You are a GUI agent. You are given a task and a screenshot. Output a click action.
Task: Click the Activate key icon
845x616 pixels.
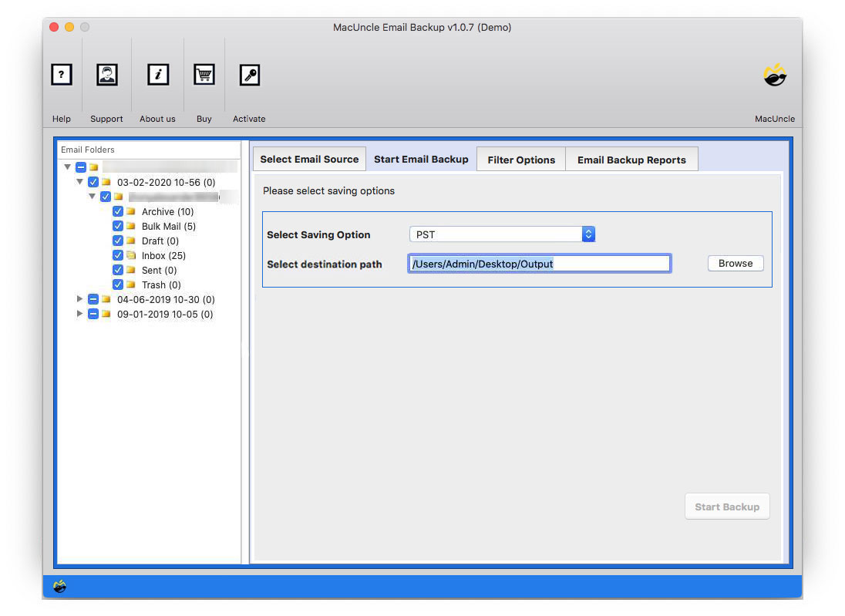coord(249,75)
